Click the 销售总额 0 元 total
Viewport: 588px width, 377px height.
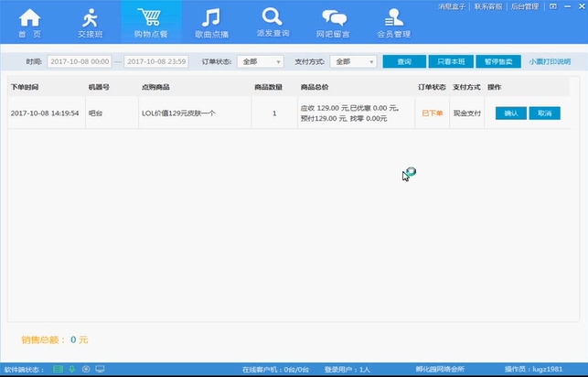point(55,339)
